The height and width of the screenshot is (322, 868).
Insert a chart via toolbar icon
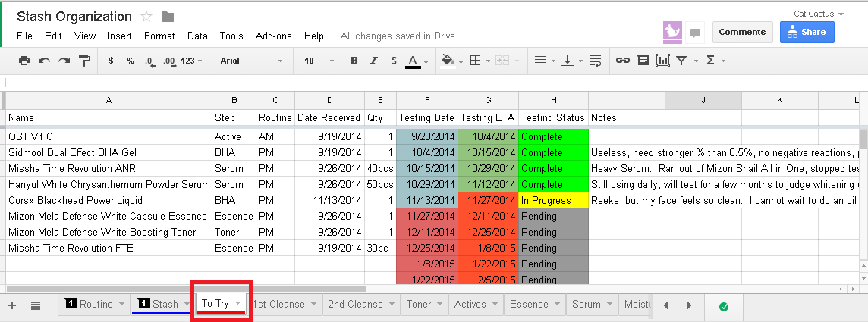(x=662, y=61)
